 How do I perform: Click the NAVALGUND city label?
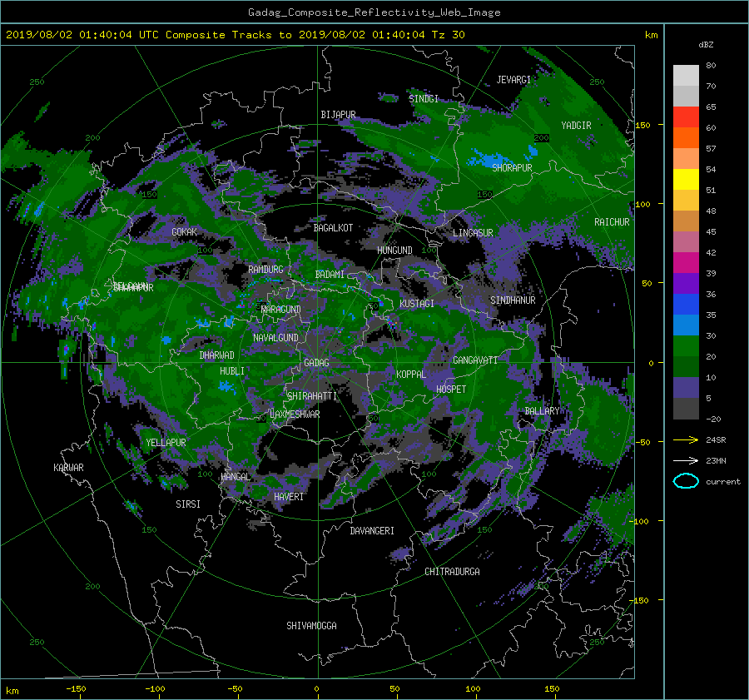tap(275, 338)
